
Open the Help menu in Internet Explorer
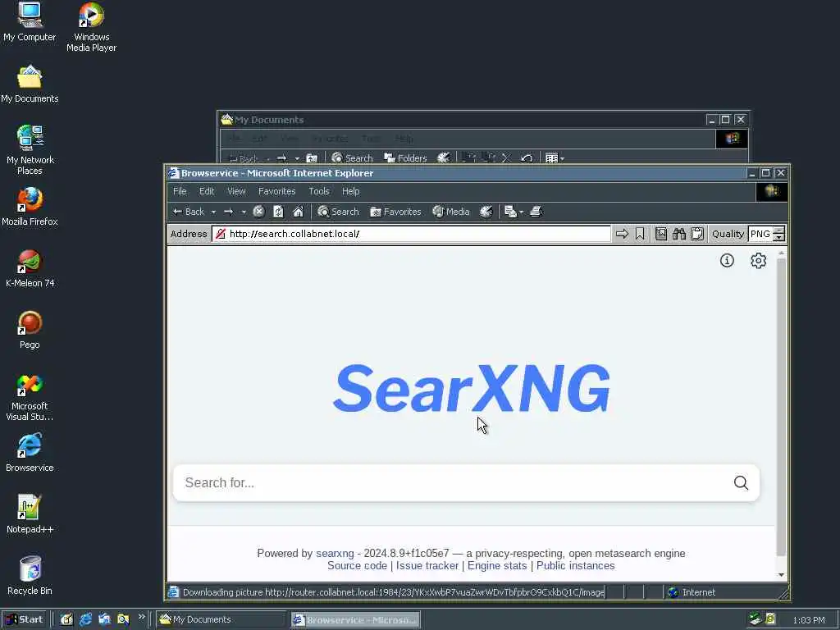pos(351,191)
